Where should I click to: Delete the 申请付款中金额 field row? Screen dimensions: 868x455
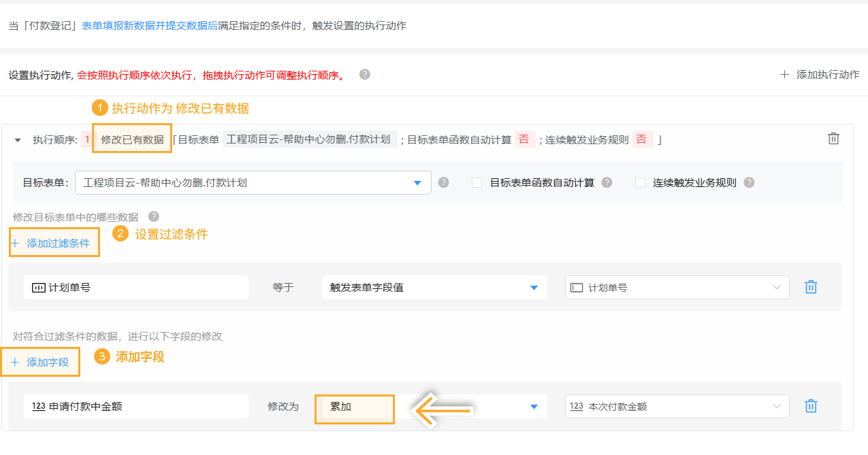(810, 406)
